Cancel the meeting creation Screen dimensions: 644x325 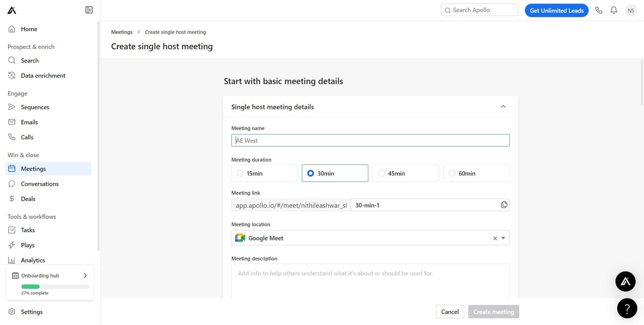pyautogui.click(x=450, y=312)
